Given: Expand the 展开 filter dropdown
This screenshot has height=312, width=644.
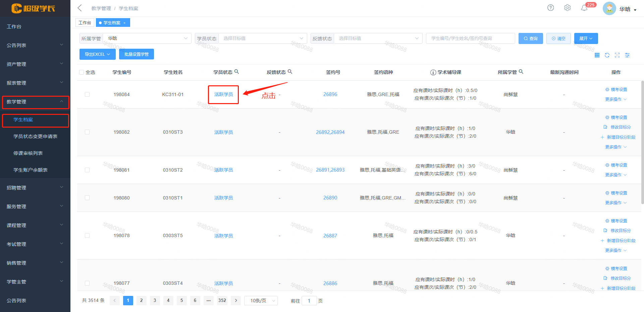Looking at the screenshot, I should click(586, 38).
